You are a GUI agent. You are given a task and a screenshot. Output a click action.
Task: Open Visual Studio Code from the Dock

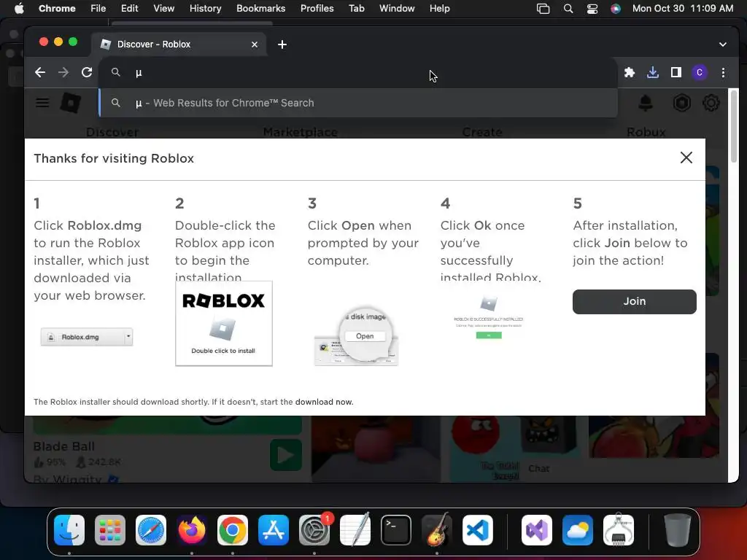(477, 530)
